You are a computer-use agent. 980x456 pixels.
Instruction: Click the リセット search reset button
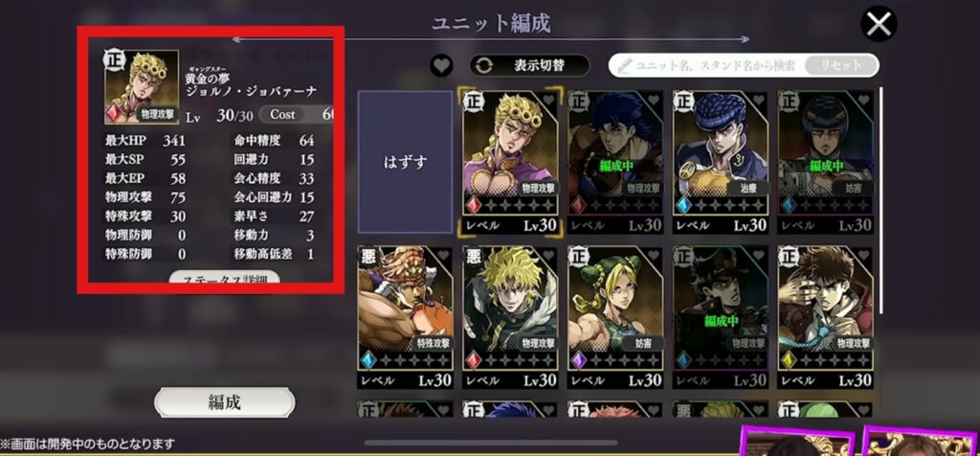(x=841, y=65)
